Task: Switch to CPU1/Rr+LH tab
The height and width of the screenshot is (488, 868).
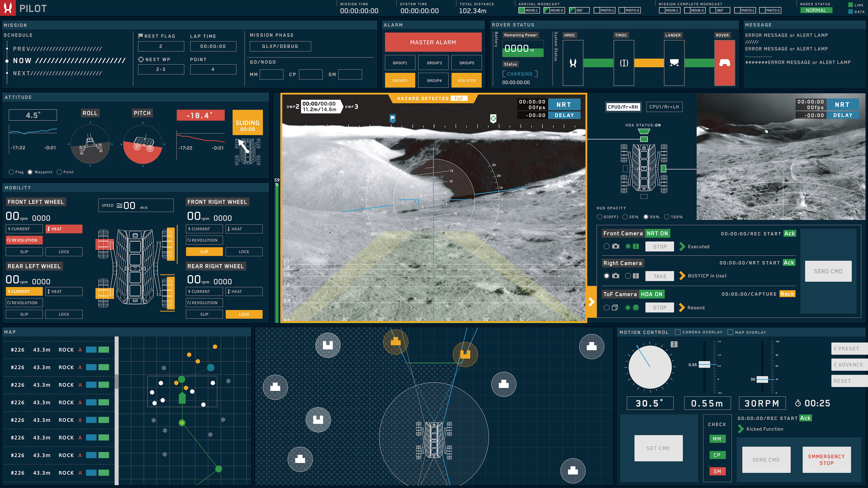Action: coord(664,107)
